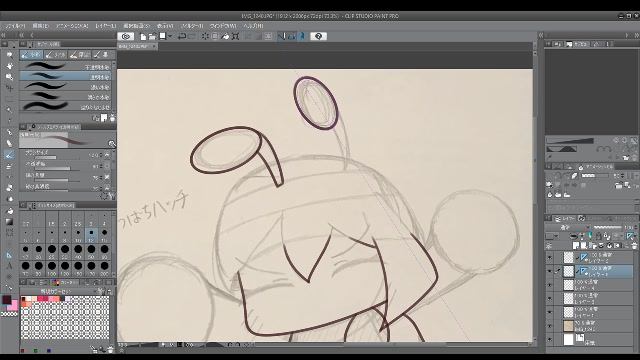Screen dimensions: 640x360
Task: Click the Undo arrow icon
Action: (182, 36)
